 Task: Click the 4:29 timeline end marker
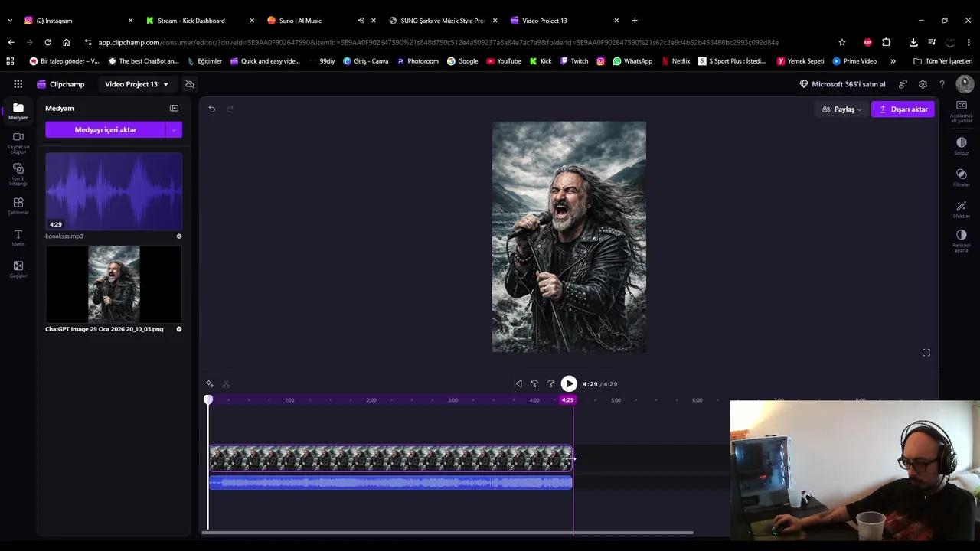click(567, 400)
